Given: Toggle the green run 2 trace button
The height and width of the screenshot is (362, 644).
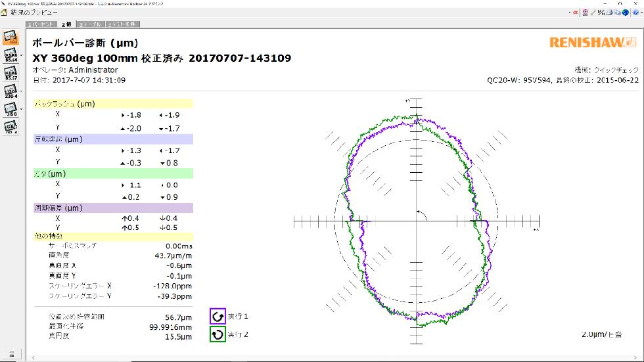Looking at the screenshot, I should pyautogui.click(x=218, y=334).
